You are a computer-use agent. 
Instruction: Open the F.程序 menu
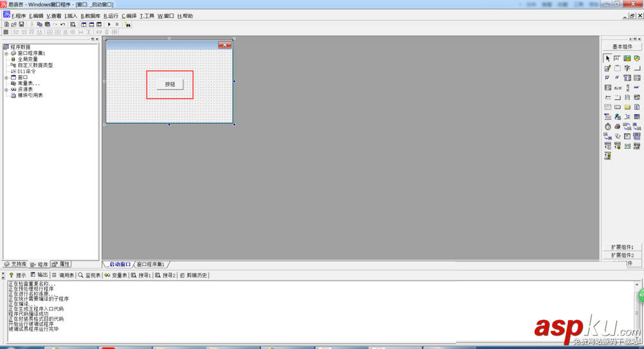click(19, 16)
